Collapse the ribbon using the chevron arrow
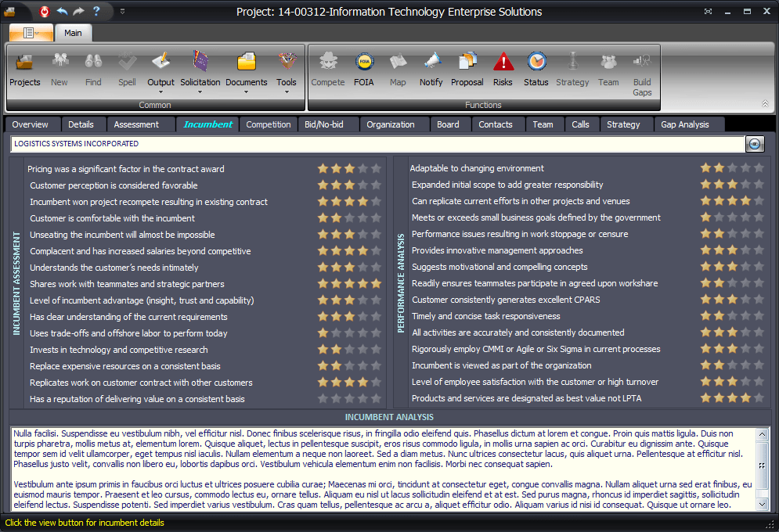The image size is (779, 532). (765, 103)
